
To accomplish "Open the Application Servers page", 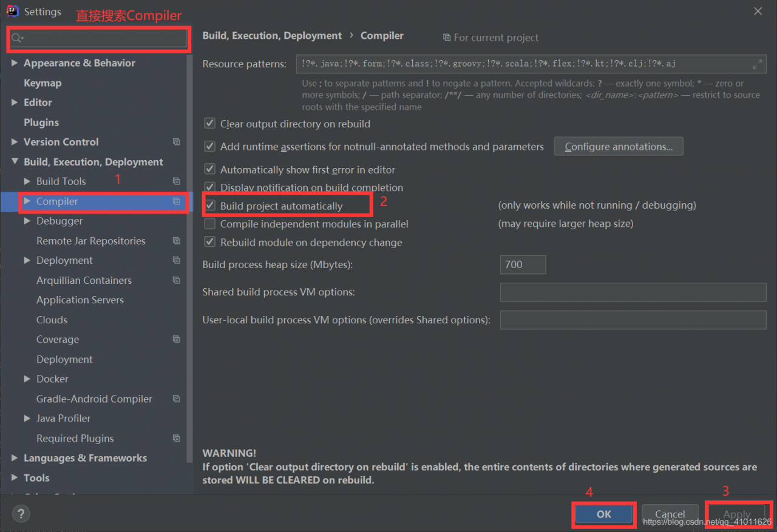I will point(80,300).
